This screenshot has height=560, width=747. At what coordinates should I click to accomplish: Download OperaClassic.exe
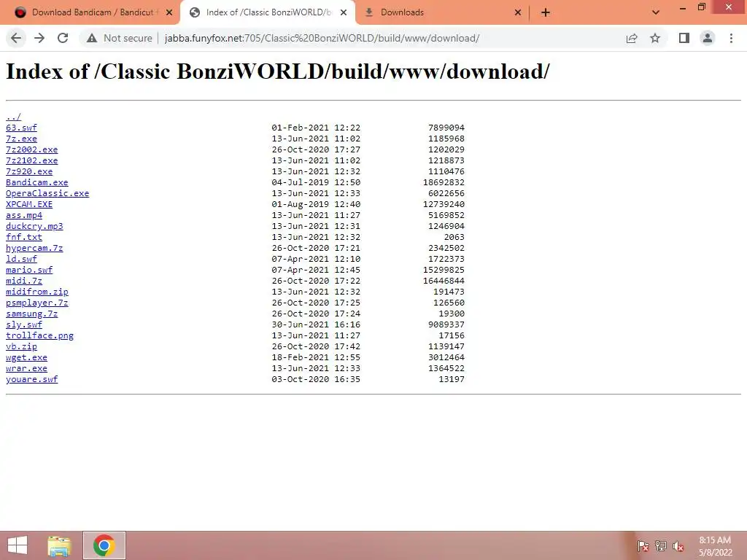pyautogui.click(x=47, y=193)
